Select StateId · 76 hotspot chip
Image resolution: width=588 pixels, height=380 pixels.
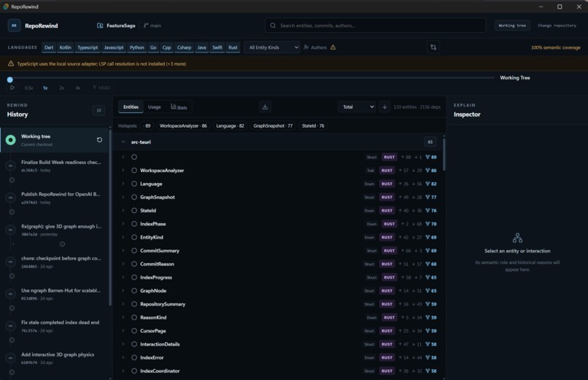pyautogui.click(x=313, y=126)
